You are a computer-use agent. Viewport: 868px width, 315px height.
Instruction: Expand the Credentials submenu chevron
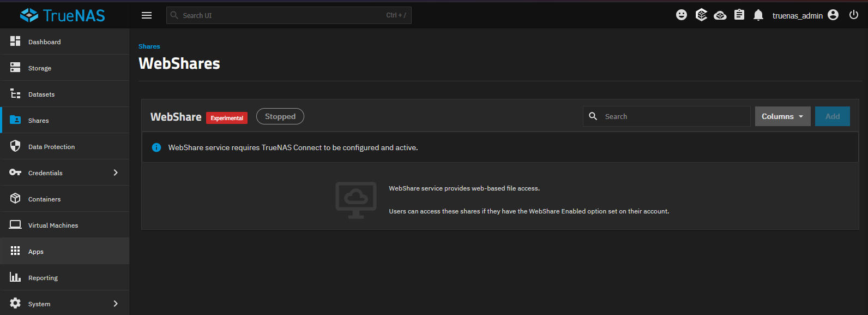point(116,173)
